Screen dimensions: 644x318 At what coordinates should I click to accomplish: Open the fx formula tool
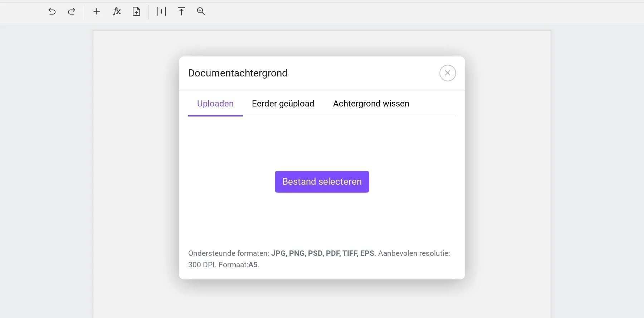(x=117, y=11)
